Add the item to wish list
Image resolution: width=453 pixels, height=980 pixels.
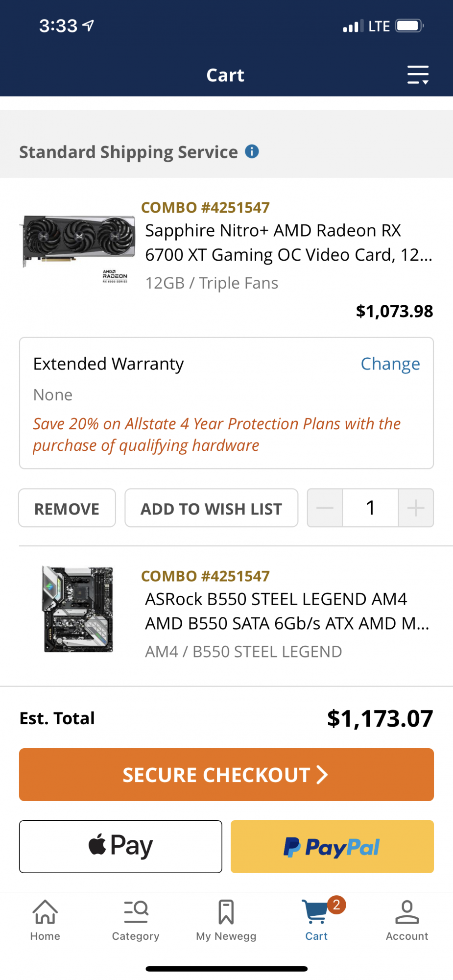[x=211, y=508]
